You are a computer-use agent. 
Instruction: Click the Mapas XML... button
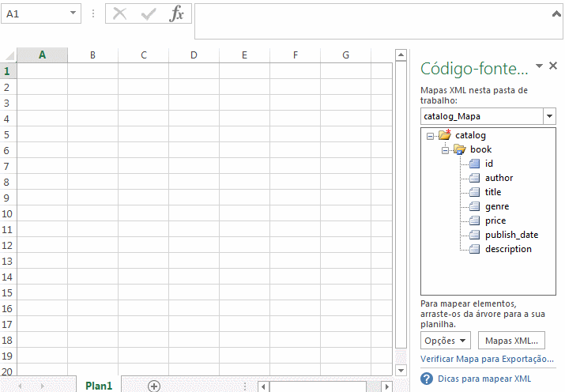[510, 341]
